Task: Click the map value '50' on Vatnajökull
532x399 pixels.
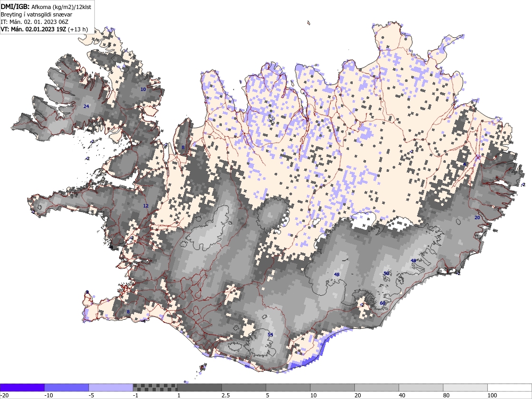Action: (x=386, y=273)
